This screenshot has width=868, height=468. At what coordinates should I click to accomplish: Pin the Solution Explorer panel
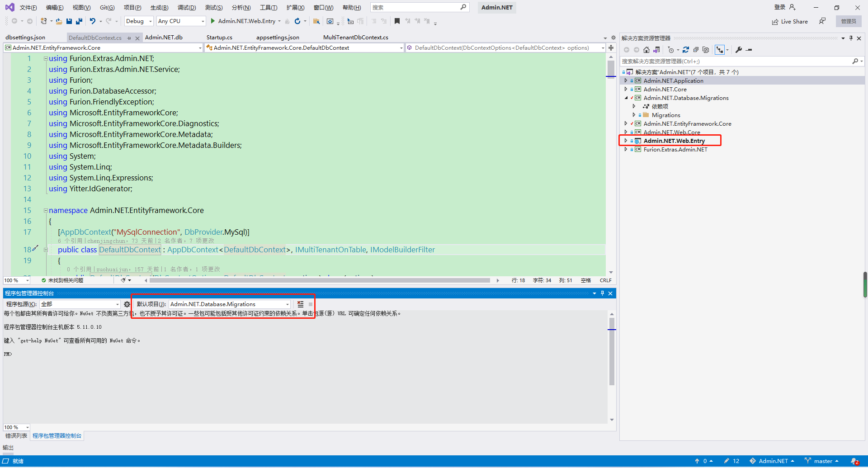click(850, 38)
